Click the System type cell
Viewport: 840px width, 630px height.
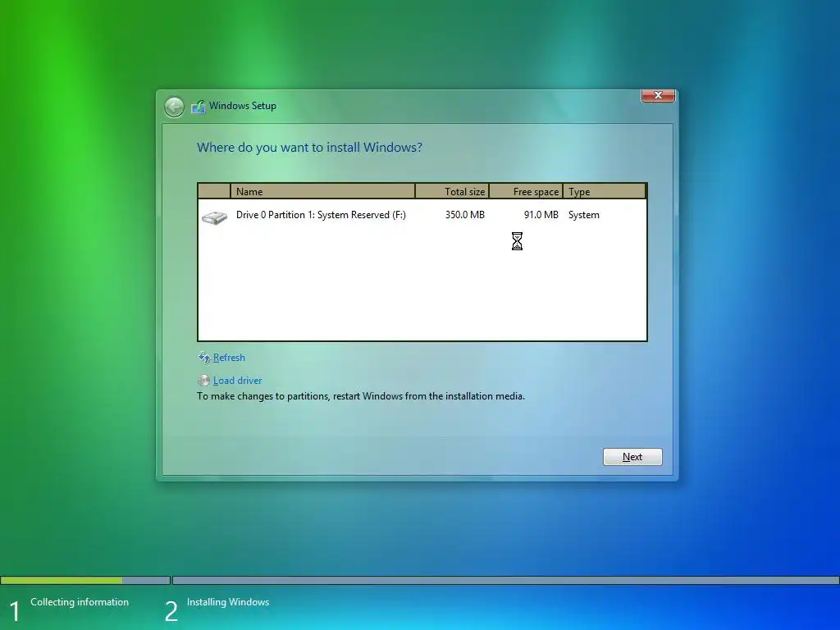coord(584,215)
